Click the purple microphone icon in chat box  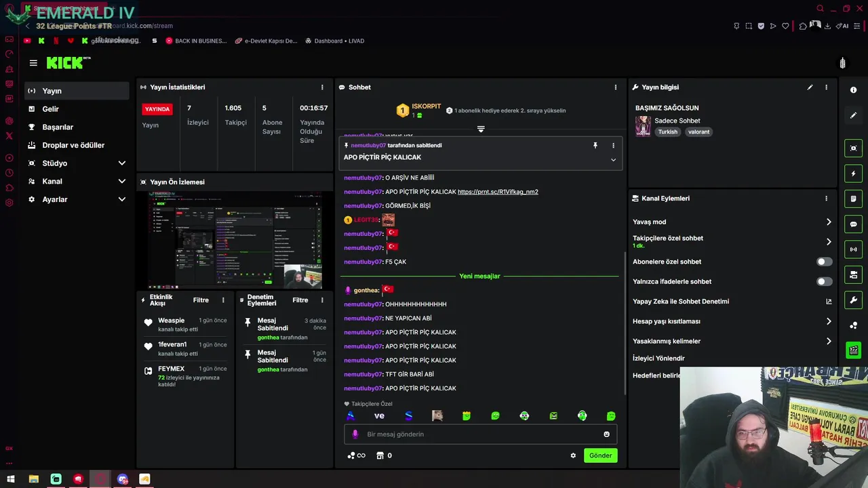[x=355, y=434]
